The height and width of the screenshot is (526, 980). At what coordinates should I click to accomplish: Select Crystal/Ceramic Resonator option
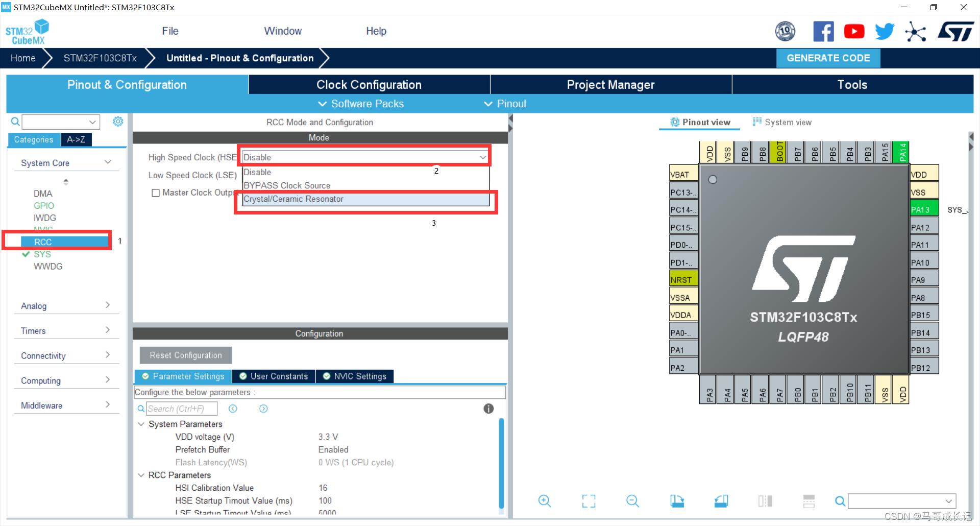pos(366,199)
